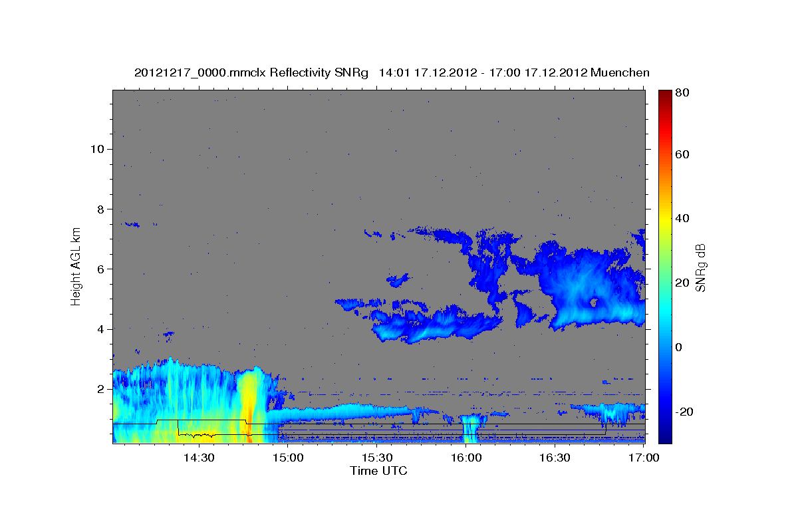The height and width of the screenshot is (532, 798).
Task: Click the 16:00 time tick label
Action: [x=465, y=458]
